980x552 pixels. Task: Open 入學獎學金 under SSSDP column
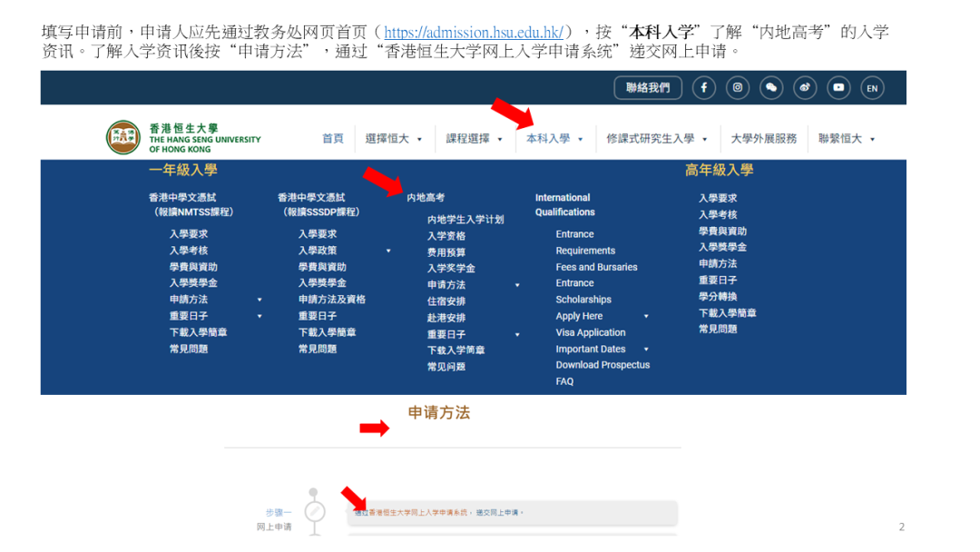coord(322,283)
